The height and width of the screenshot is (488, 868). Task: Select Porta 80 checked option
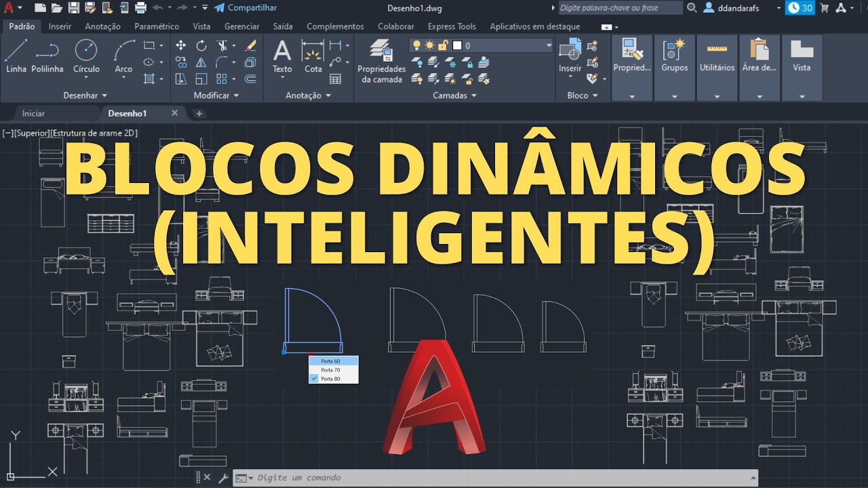coord(333,379)
